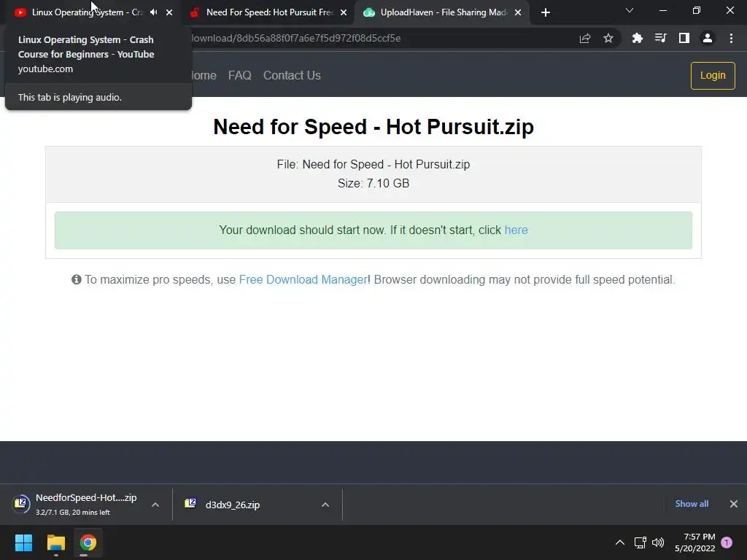Open the Windows Start menu

pyautogui.click(x=24, y=542)
